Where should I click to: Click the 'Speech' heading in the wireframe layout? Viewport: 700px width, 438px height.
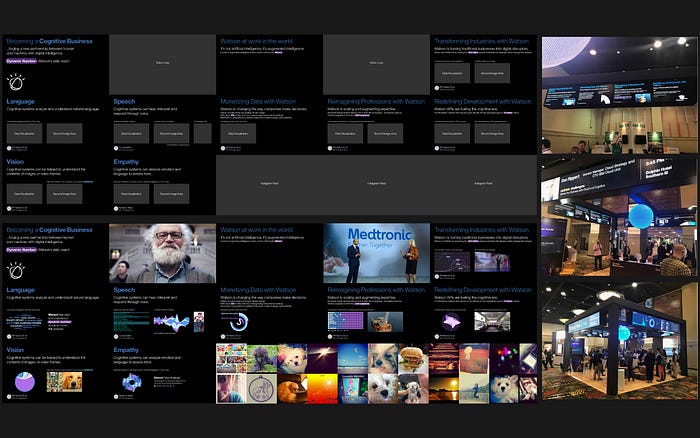coord(124,101)
